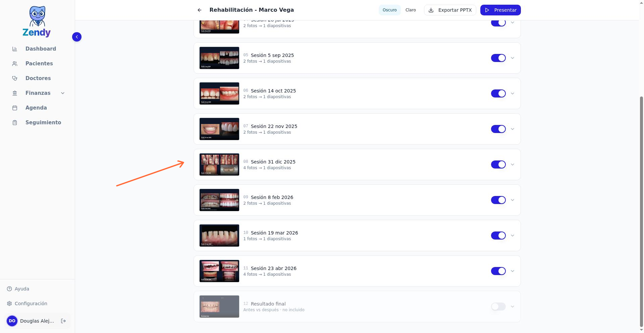Click 'Antes vs después · no incluido' text
Screen dimensions: 644x333
tap(274, 310)
